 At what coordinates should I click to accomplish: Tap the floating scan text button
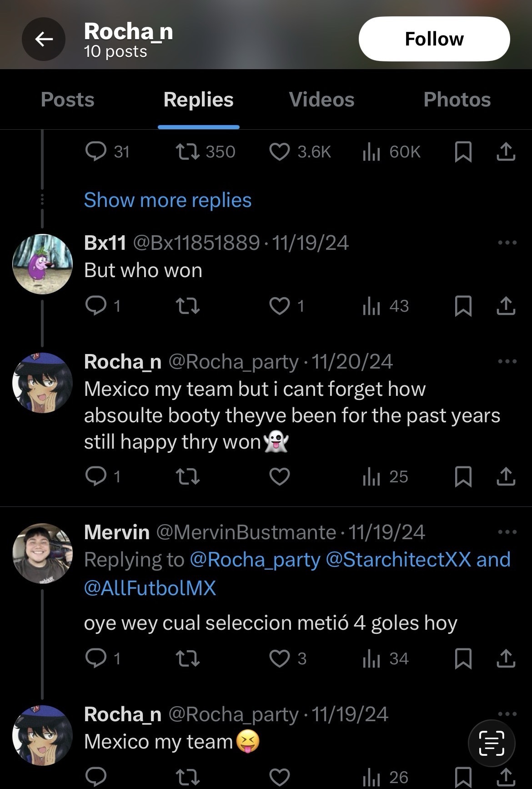492,743
